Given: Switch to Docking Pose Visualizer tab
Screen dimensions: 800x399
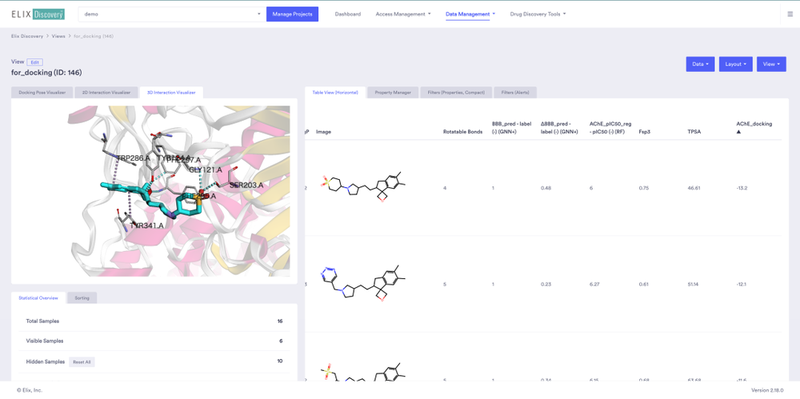Looking at the screenshot, I should [42, 93].
